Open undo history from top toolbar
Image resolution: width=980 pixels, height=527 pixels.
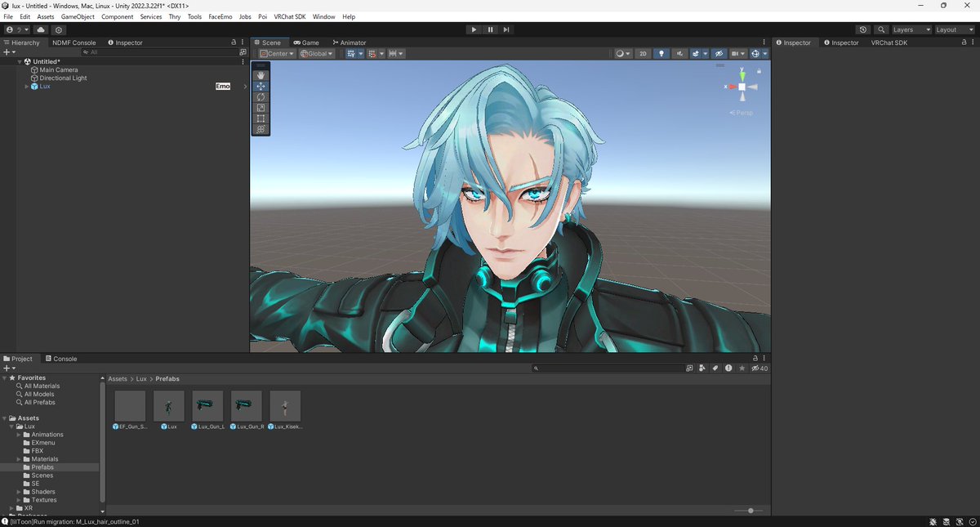click(x=863, y=29)
